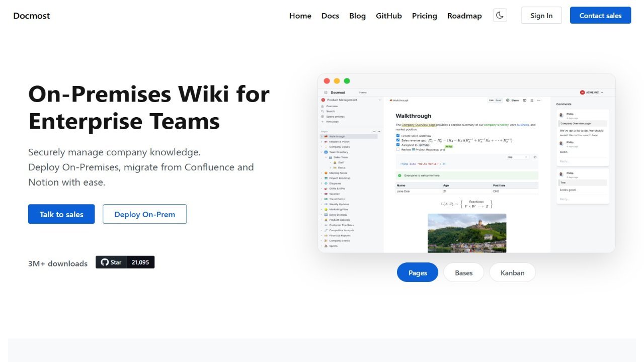Click the Deploy On-Prem button
Viewport: 644px width, 362px height.
[x=145, y=214]
